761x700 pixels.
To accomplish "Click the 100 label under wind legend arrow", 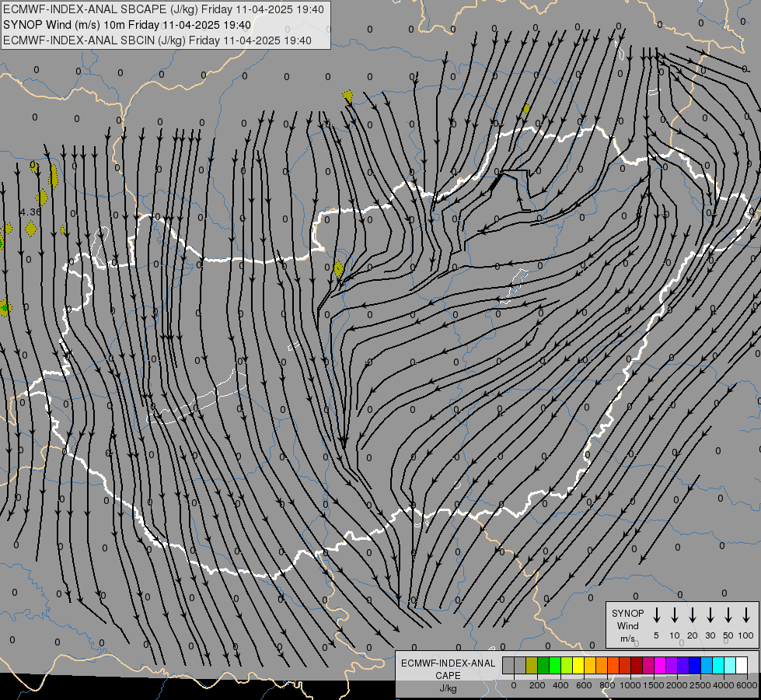I will 746,635.
